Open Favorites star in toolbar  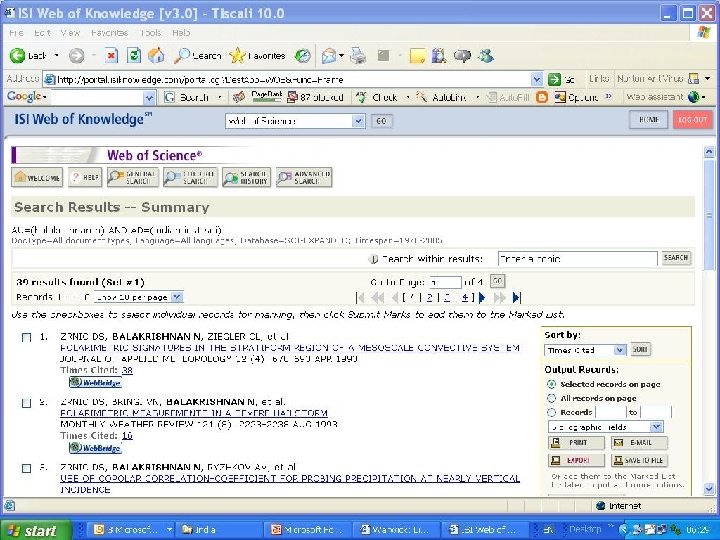pos(257,56)
